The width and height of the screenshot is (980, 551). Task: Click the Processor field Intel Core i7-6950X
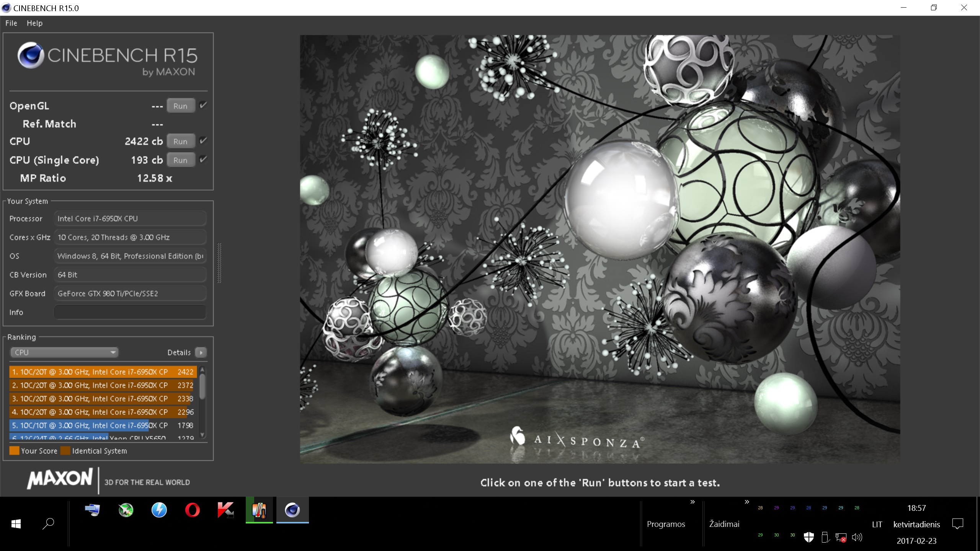tap(130, 218)
